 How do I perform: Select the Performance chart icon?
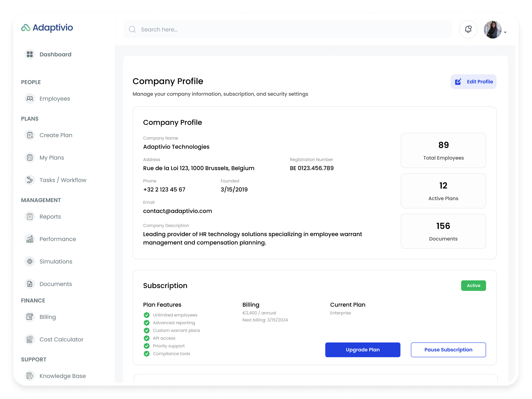[30, 239]
